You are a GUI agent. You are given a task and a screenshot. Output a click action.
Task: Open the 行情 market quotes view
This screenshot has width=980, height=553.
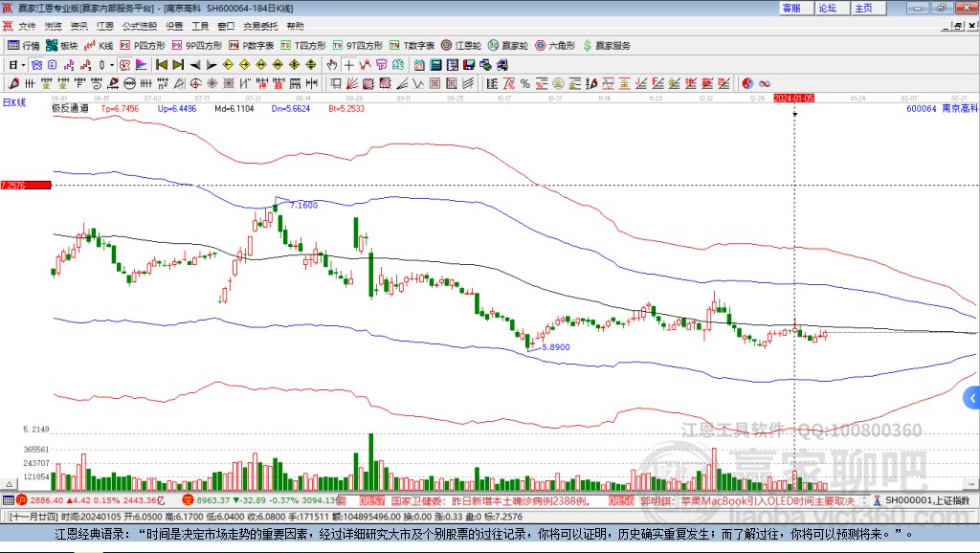pyautogui.click(x=24, y=45)
